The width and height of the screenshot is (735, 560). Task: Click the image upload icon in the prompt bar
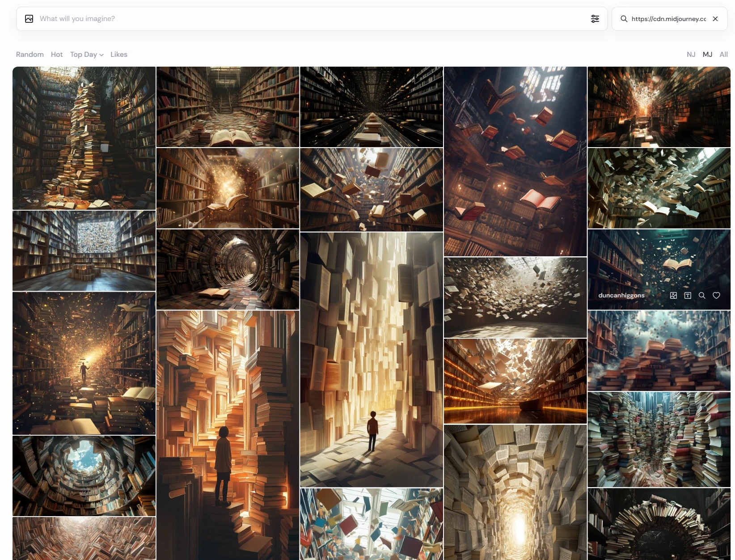tap(29, 19)
